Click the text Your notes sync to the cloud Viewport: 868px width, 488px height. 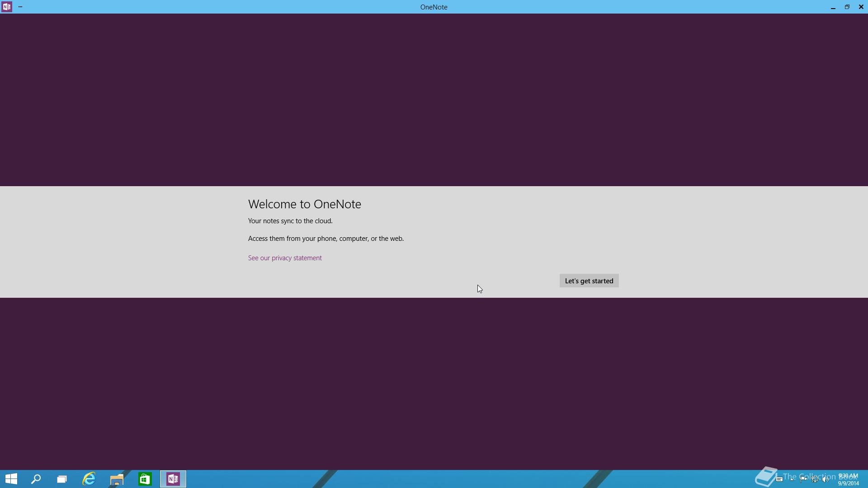coord(290,221)
